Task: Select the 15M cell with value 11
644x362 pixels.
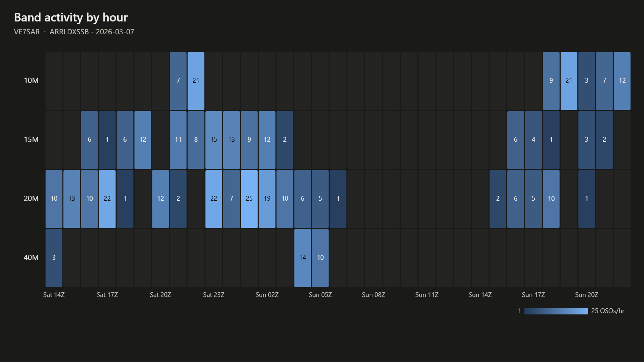Action: pyautogui.click(x=178, y=140)
